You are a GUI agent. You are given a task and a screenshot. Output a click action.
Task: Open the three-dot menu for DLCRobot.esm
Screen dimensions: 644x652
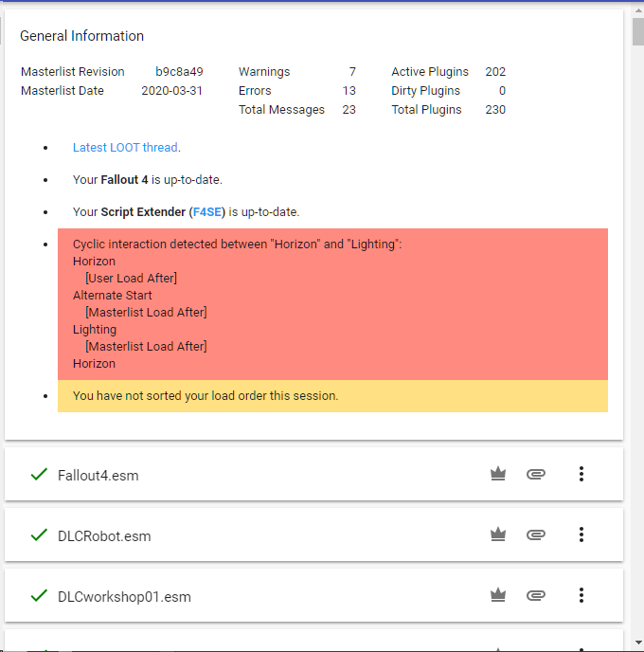tap(581, 534)
